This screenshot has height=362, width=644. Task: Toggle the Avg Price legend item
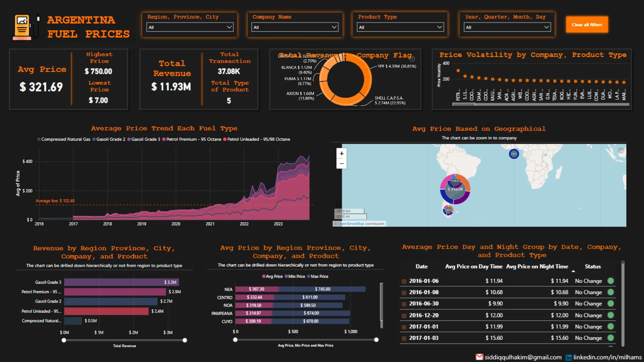click(272, 277)
